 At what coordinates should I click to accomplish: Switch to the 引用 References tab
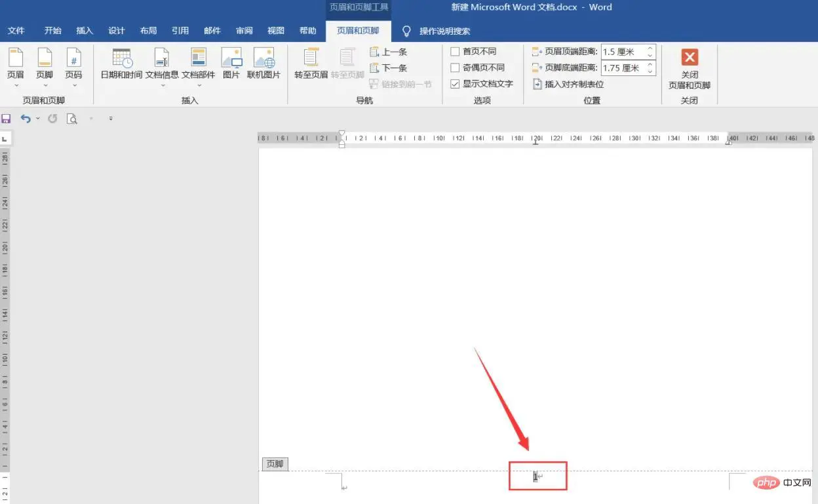(180, 31)
